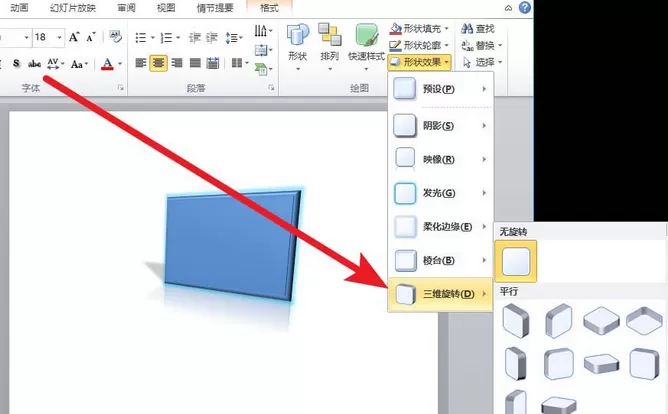The width and height of the screenshot is (668, 414).
Task: Click 形状填充 shape fill button
Action: pyautogui.click(x=420, y=29)
